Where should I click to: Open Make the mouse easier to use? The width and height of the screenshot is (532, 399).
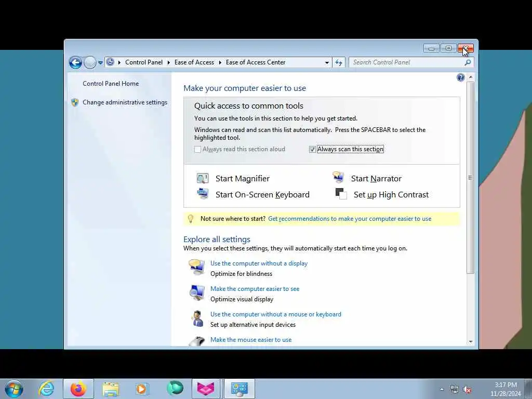click(251, 340)
